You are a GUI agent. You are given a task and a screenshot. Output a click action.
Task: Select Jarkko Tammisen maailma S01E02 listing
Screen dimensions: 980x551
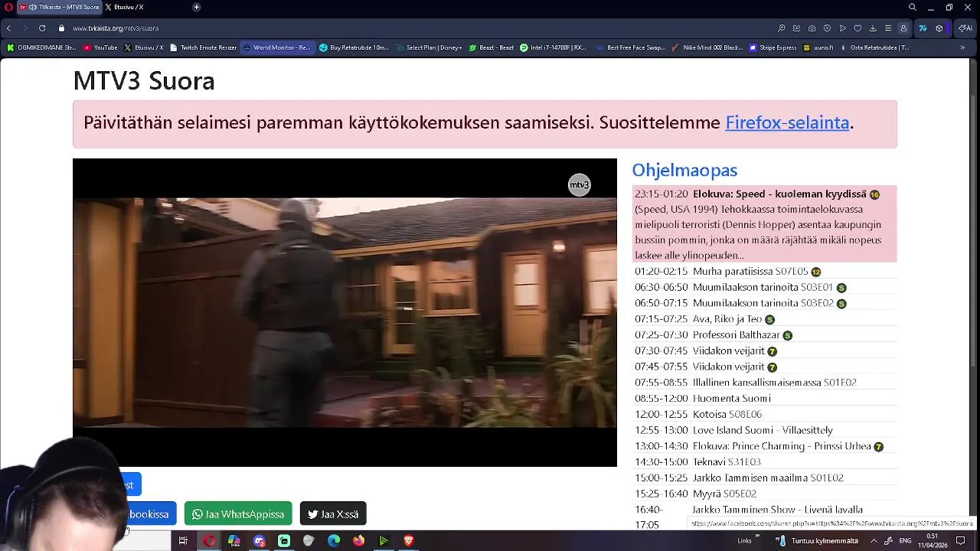click(764, 478)
